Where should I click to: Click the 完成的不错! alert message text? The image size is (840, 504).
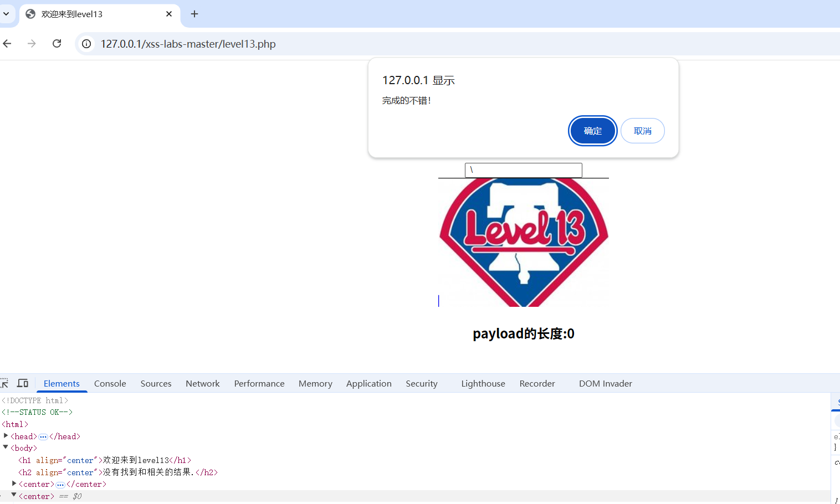[407, 100]
